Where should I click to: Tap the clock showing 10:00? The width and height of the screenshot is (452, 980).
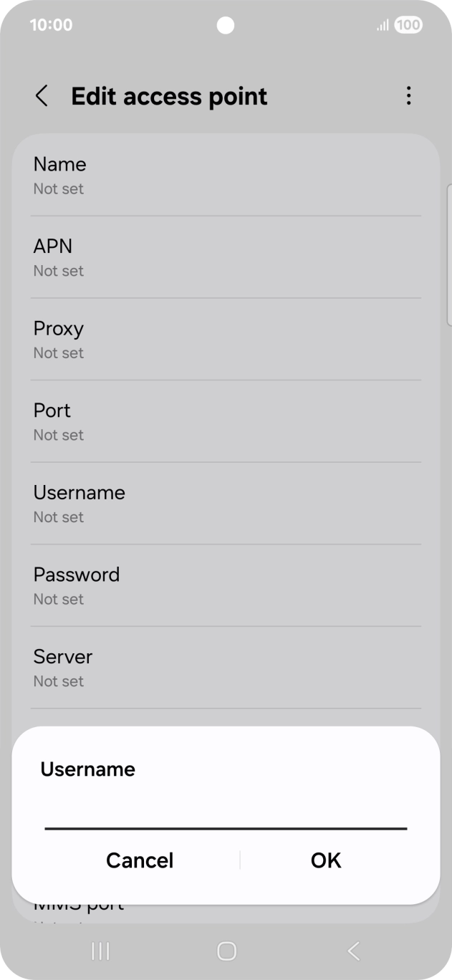click(x=50, y=24)
